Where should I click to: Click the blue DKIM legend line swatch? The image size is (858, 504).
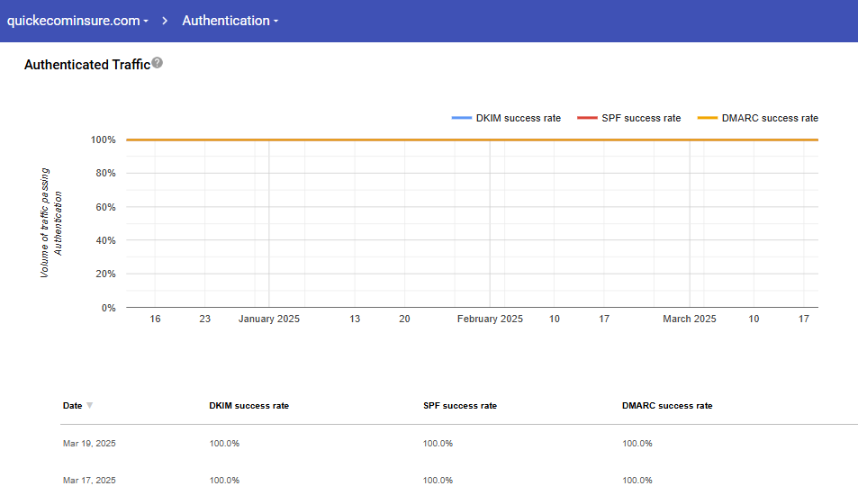point(462,118)
